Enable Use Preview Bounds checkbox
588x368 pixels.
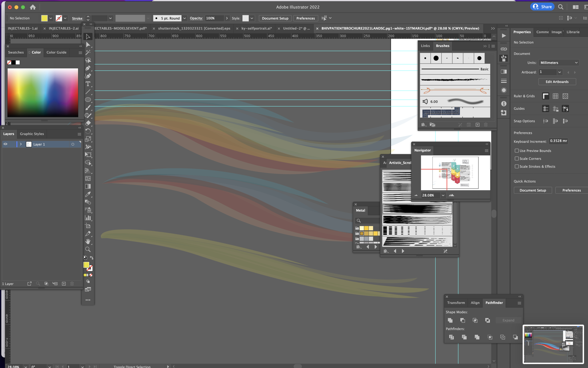(x=517, y=151)
